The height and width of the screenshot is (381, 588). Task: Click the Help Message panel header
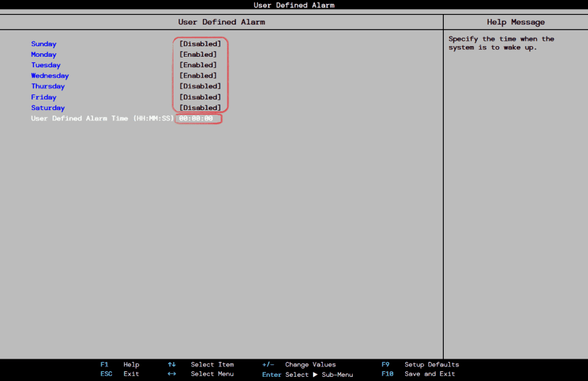515,22
